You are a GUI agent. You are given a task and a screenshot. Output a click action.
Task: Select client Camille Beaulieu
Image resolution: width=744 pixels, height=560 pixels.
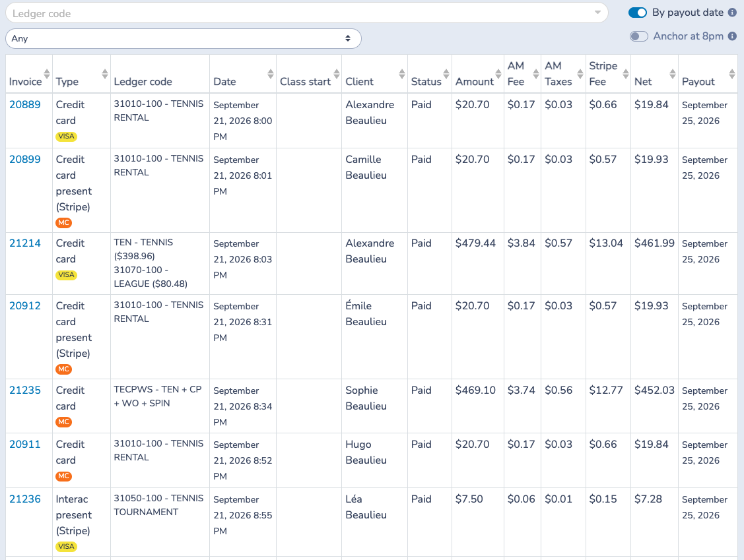[x=366, y=168]
